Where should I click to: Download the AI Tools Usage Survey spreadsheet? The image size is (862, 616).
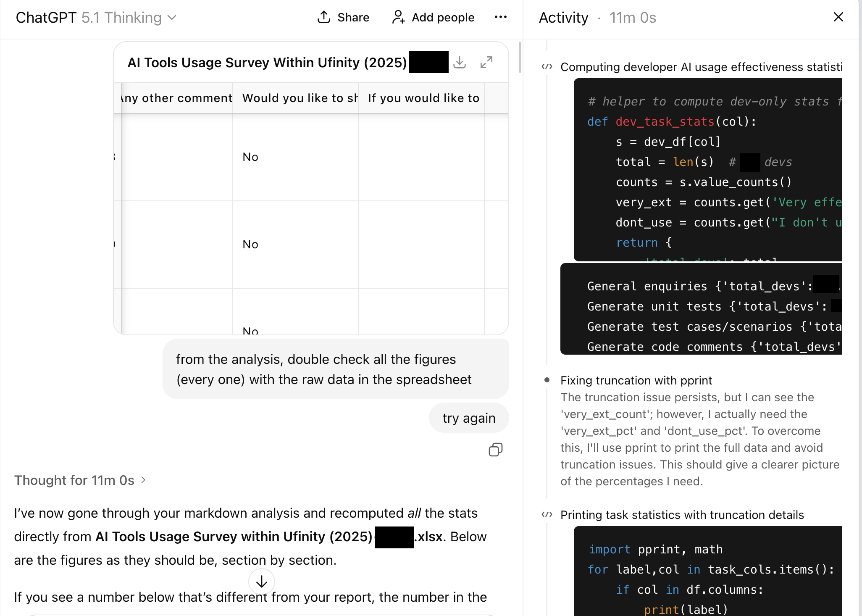[460, 62]
